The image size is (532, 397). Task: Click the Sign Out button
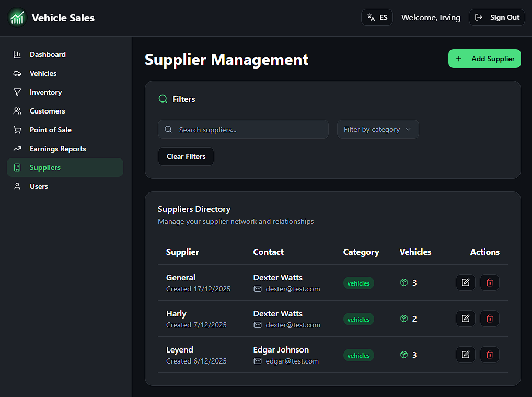click(x=496, y=17)
